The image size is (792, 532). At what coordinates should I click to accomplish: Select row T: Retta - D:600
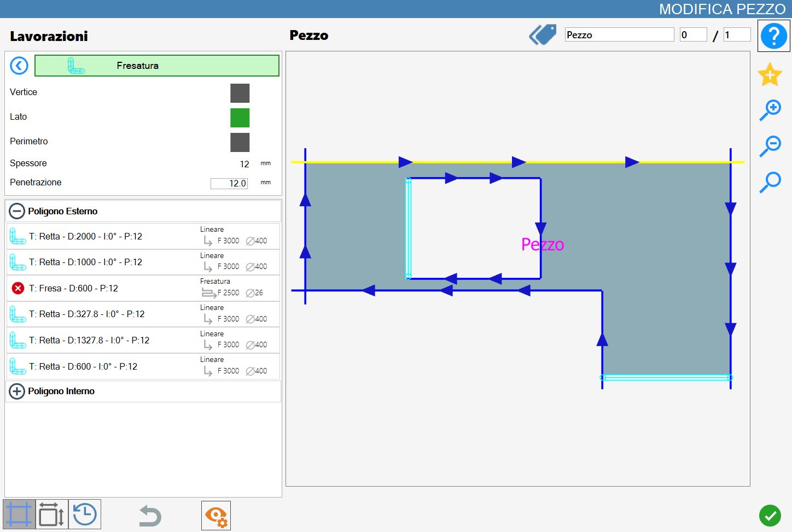[x=143, y=366]
